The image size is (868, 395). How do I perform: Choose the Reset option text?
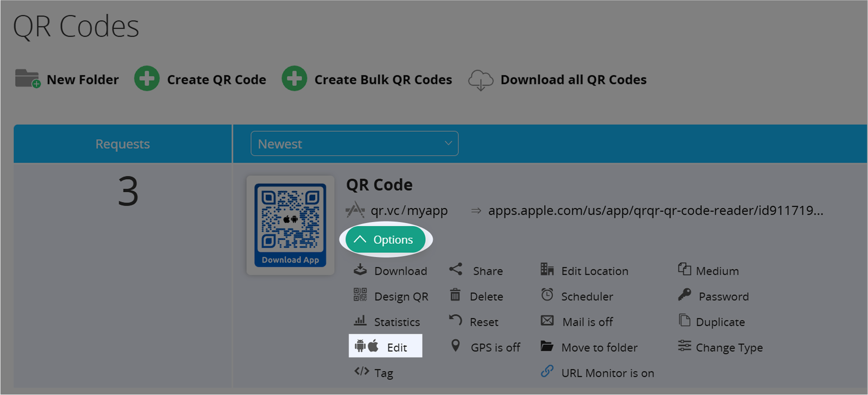484,322
